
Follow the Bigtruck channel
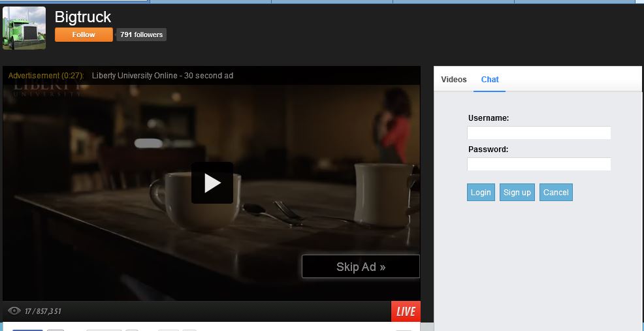pyautogui.click(x=84, y=35)
